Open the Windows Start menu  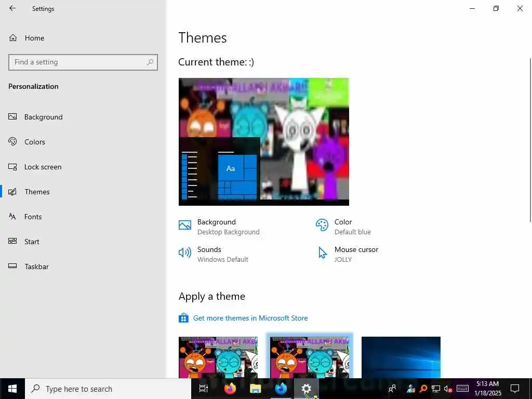coord(12,389)
